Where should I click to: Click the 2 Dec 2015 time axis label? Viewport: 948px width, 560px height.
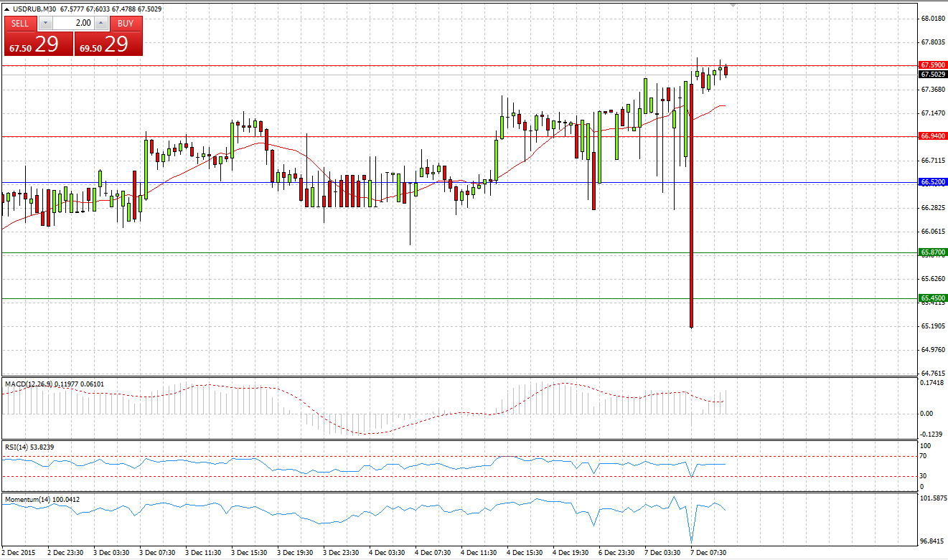[x=17, y=553]
